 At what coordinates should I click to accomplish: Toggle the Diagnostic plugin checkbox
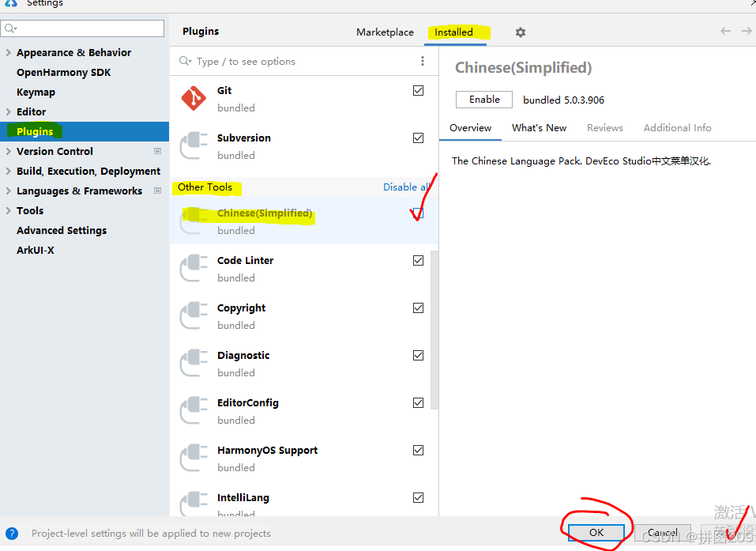pos(418,355)
